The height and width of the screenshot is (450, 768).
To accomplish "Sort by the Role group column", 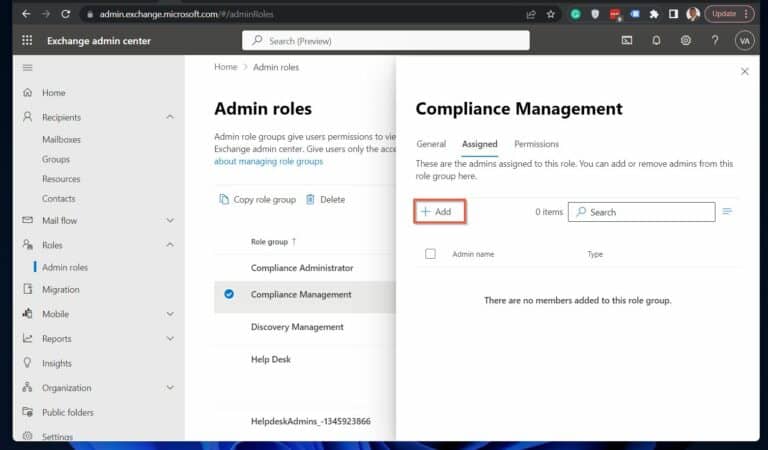I will 273,241.
